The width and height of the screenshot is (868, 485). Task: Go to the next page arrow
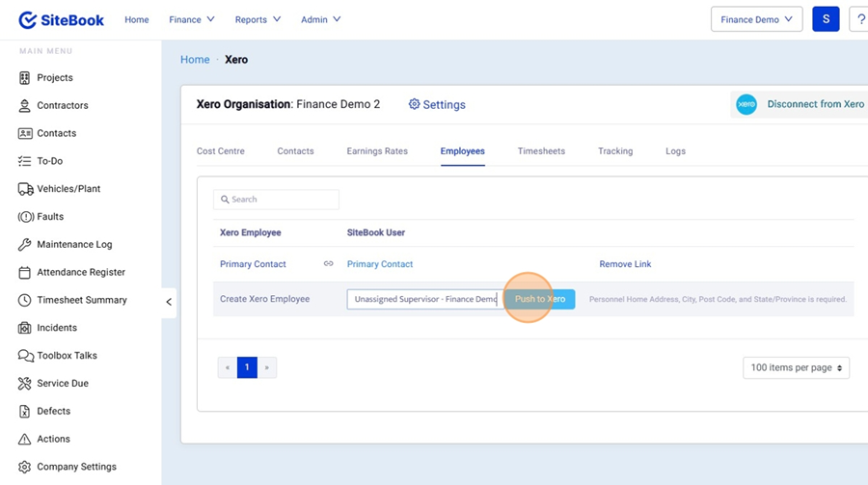tap(267, 367)
